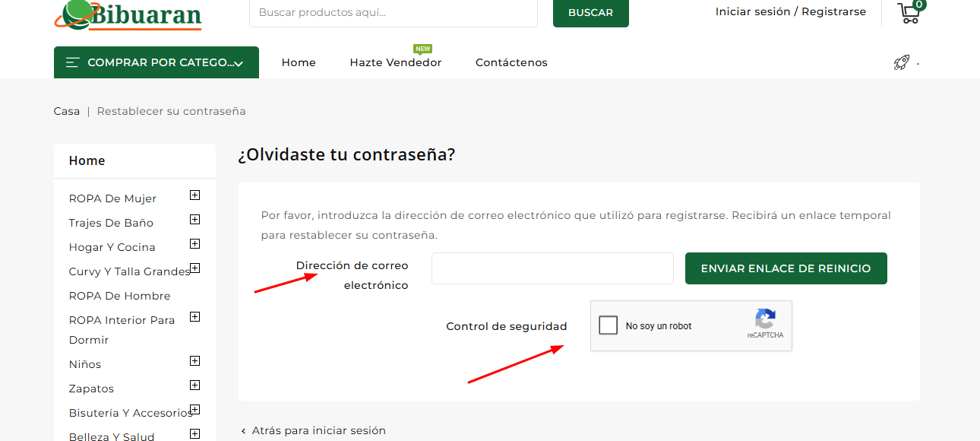Open Hogar Y Cocina category link
The image size is (980, 441).
112,247
